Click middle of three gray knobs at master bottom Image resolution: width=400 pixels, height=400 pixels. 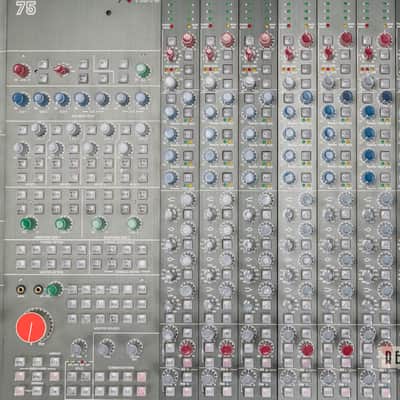[105, 348]
